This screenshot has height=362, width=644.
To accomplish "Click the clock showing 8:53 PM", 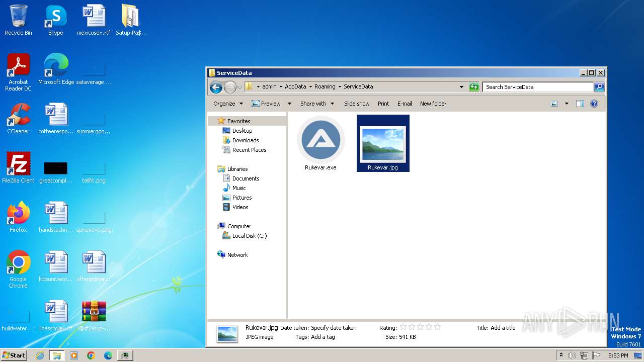I will point(618,355).
